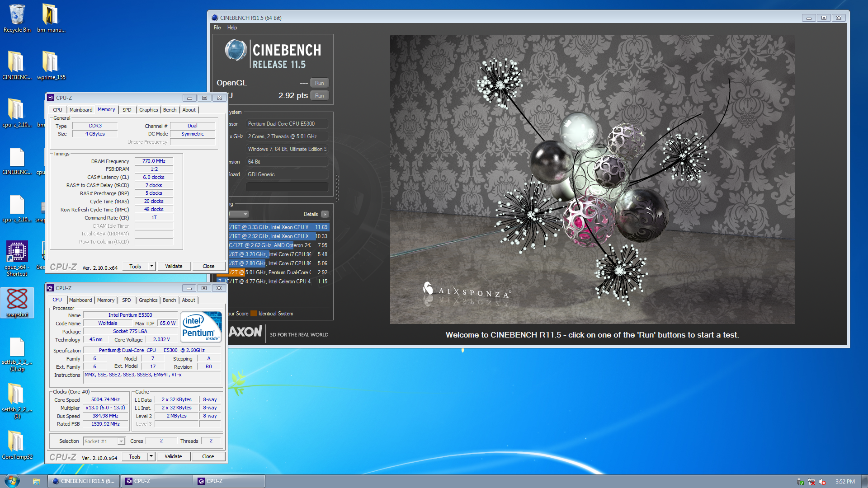The height and width of the screenshot is (488, 868).
Task: Click the Show desktop strip beside clock
Action: click(x=864, y=481)
